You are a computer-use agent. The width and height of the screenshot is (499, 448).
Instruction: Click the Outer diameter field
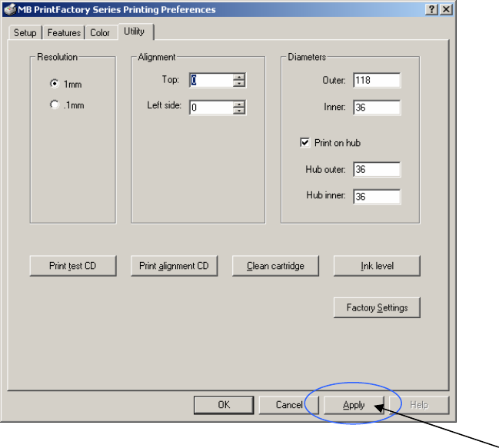[377, 80]
